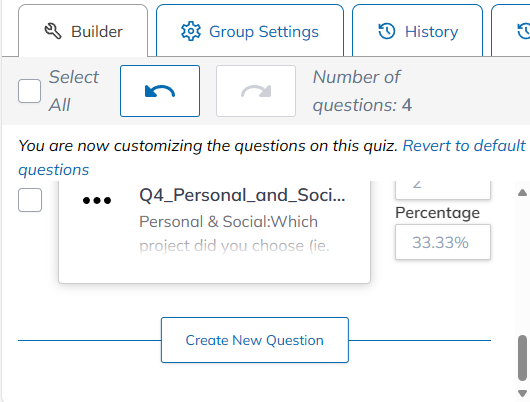
Task: Open the three-dot menu for Q4 question
Action: 97,200
